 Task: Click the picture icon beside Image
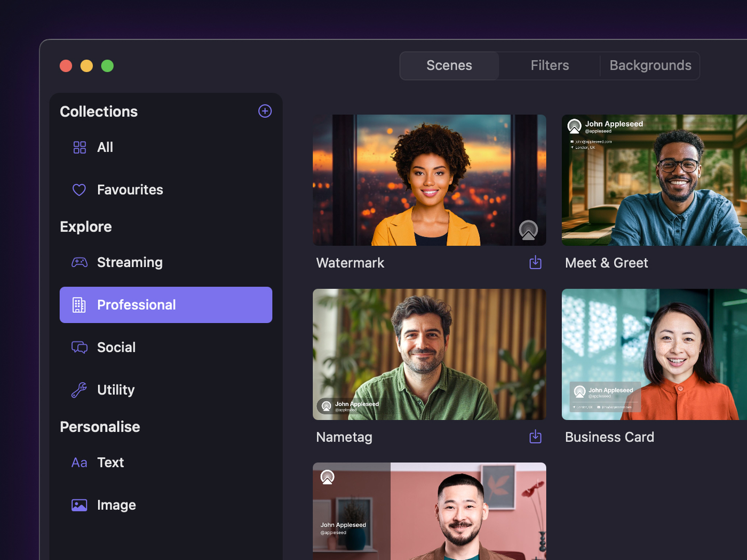(79, 505)
